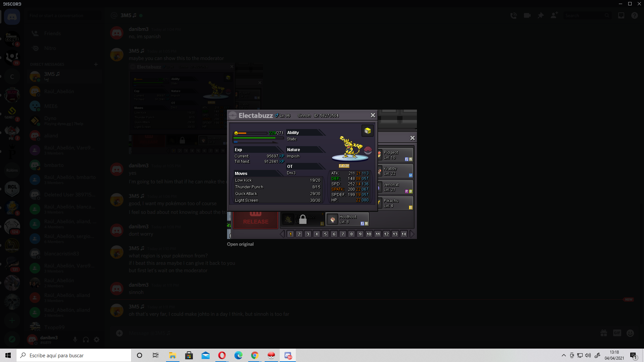644x362 pixels.
Task: Start a voice call with 3M5
Action: (x=514, y=15)
